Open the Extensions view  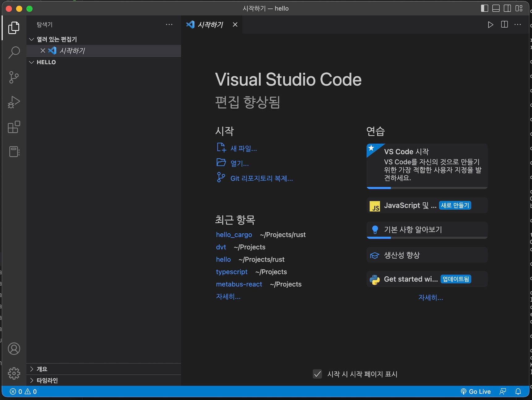pyautogui.click(x=14, y=127)
